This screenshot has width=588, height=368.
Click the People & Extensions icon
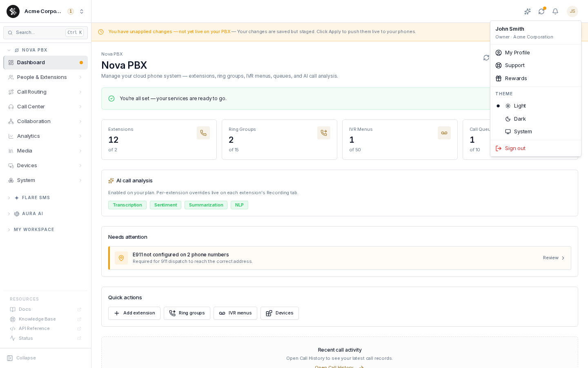pyautogui.click(x=11, y=77)
